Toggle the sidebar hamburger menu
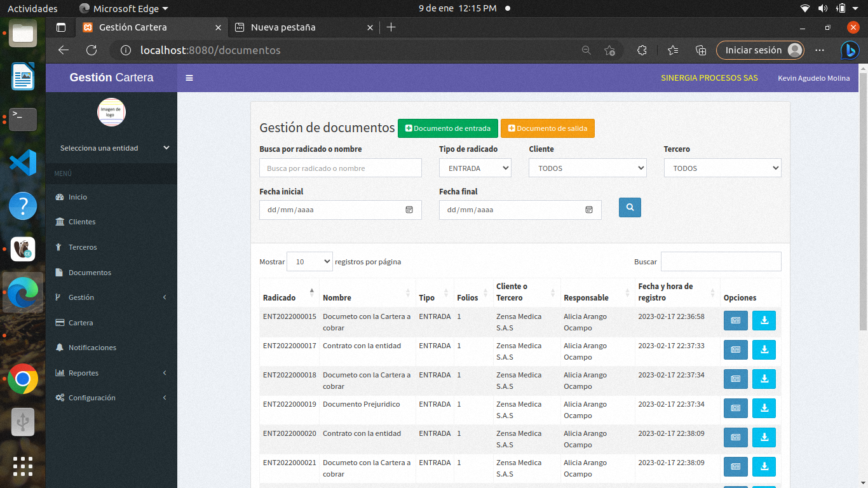The height and width of the screenshot is (488, 868). (189, 78)
